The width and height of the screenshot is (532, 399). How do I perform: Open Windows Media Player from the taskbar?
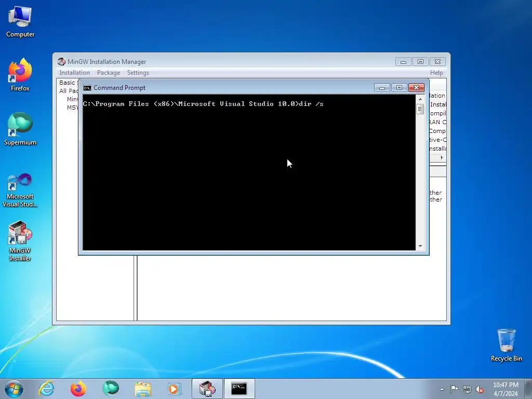coord(175,389)
